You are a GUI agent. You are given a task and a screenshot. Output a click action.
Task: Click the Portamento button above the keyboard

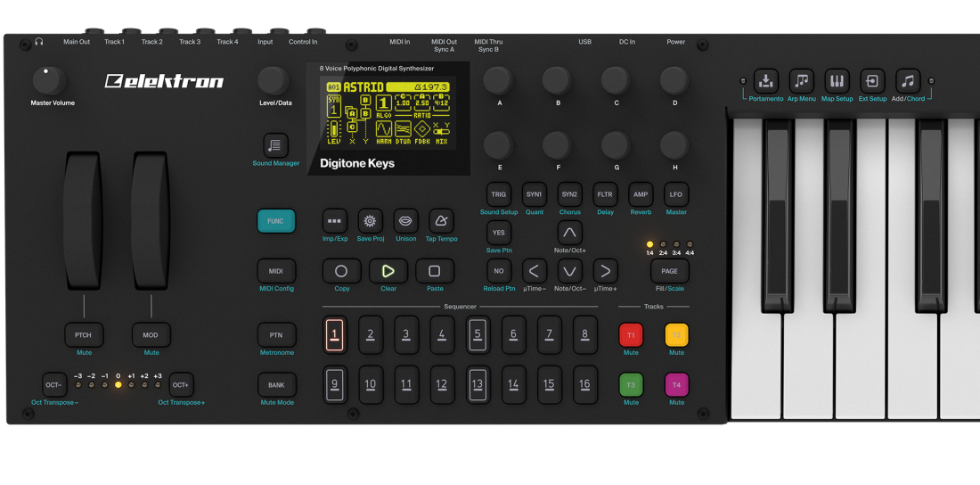(x=765, y=81)
